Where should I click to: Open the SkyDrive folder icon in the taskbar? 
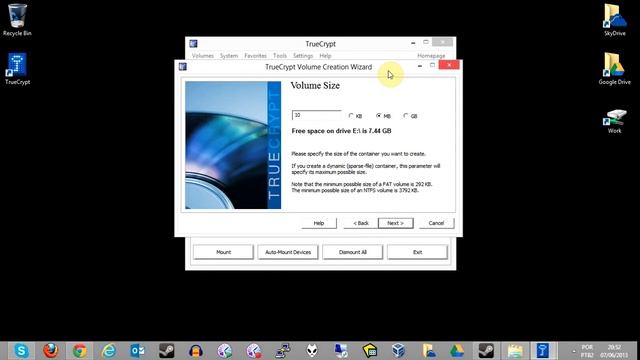pyautogui.click(x=428, y=351)
